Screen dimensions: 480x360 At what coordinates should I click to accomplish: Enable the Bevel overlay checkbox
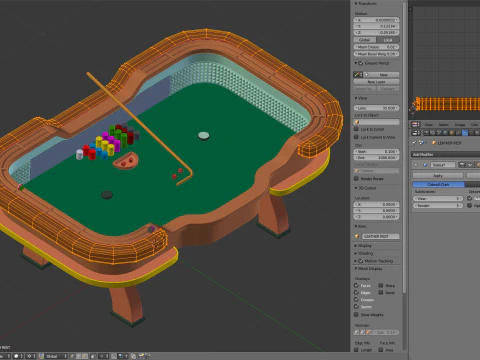coord(381,292)
